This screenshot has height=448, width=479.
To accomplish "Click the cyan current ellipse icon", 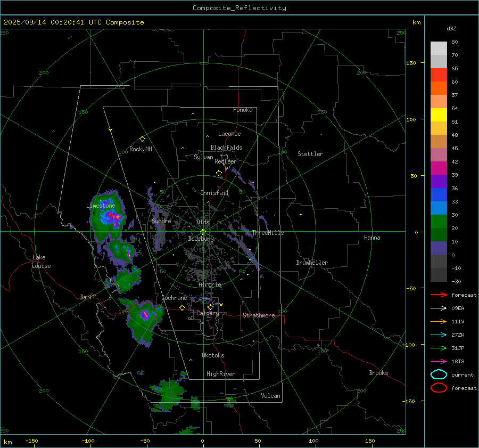I will (439, 374).
